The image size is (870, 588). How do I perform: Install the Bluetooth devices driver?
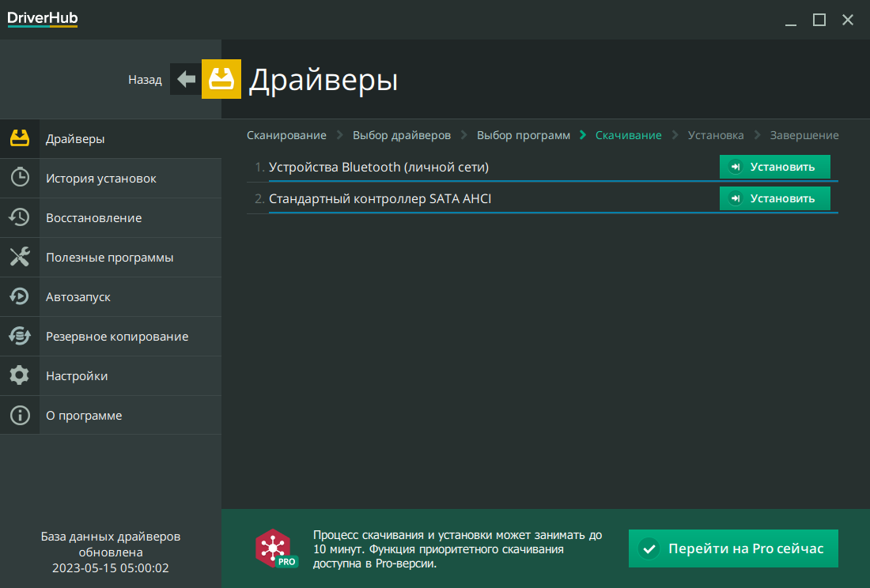coord(774,167)
